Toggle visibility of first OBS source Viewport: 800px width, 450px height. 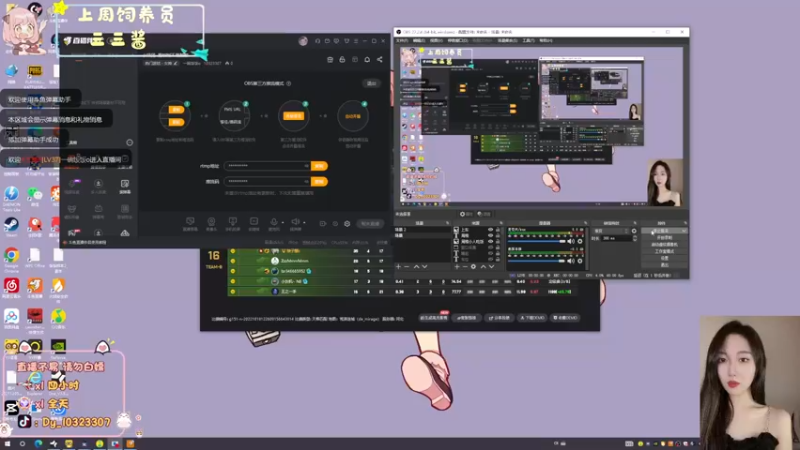[490, 230]
